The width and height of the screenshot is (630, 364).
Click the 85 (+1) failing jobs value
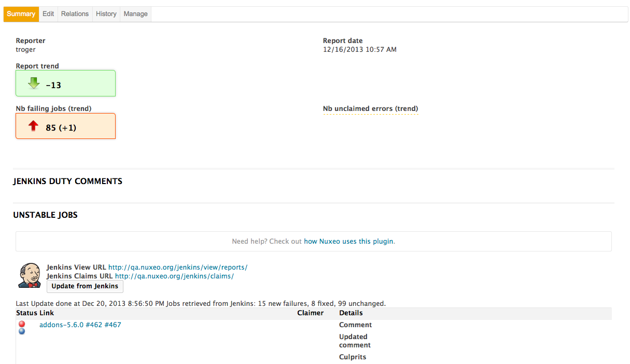(x=61, y=128)
